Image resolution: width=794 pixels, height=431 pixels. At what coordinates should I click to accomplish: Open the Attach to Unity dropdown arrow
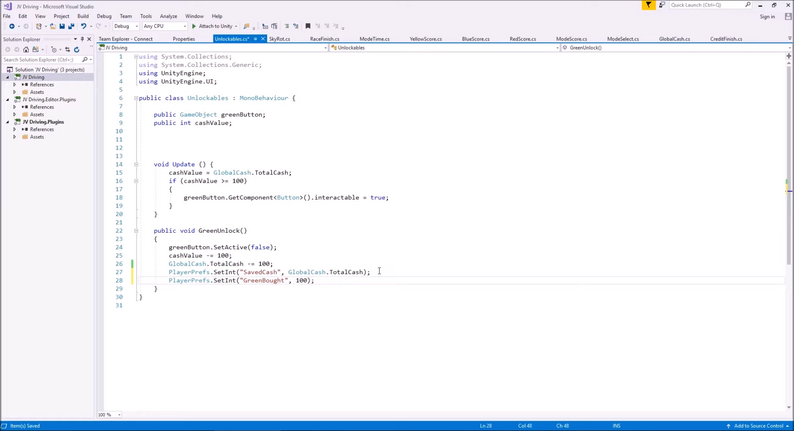[x=236, y=26]
